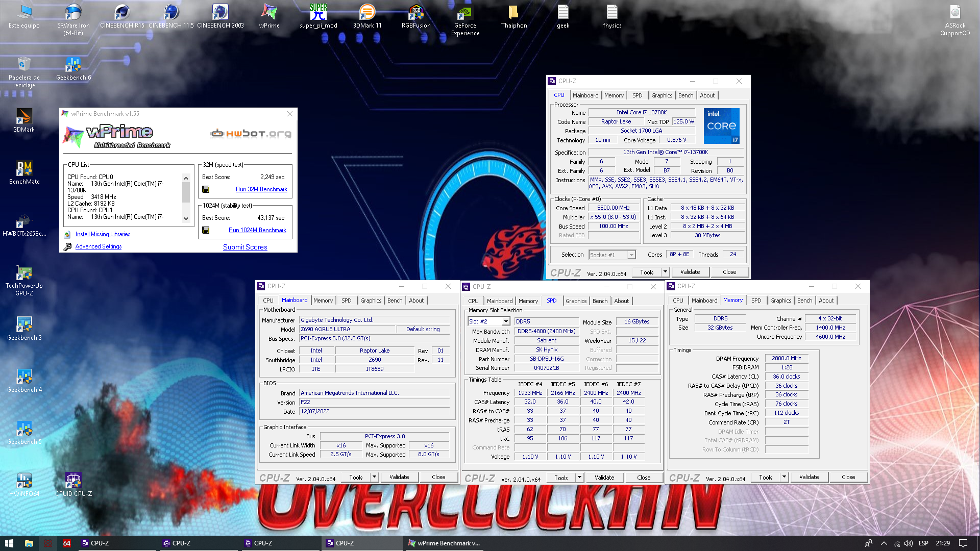Click save icon under 32M best score

click(x=206, y=189)
